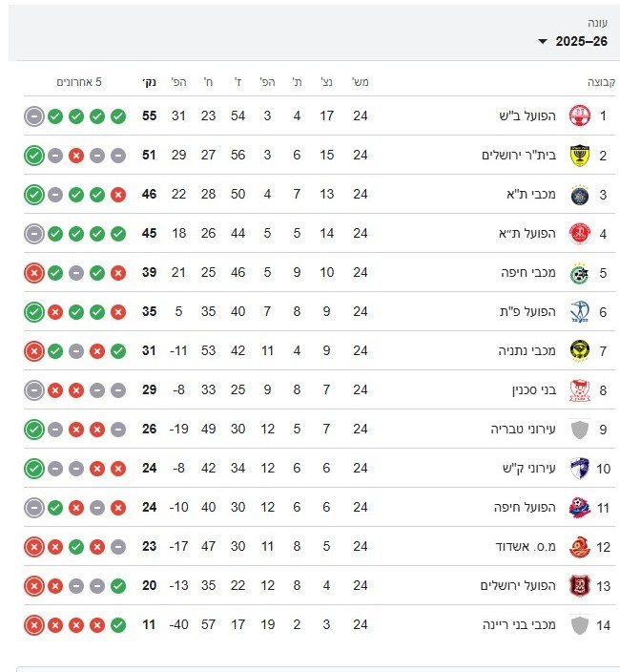
Task: Open the עירוני טבריה team name link
Action: pyautogui.click(x=523, y=430)
